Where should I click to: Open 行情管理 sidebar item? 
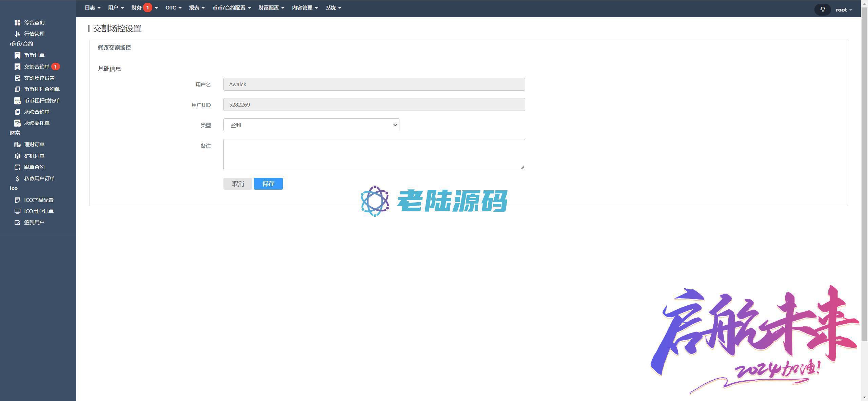pos(34,34)
